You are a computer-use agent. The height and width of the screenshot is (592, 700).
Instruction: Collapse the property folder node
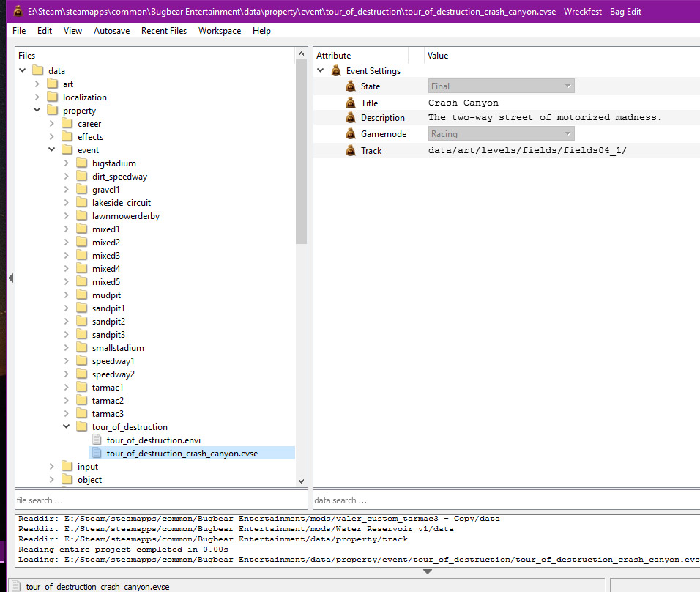tap(37, 110)
